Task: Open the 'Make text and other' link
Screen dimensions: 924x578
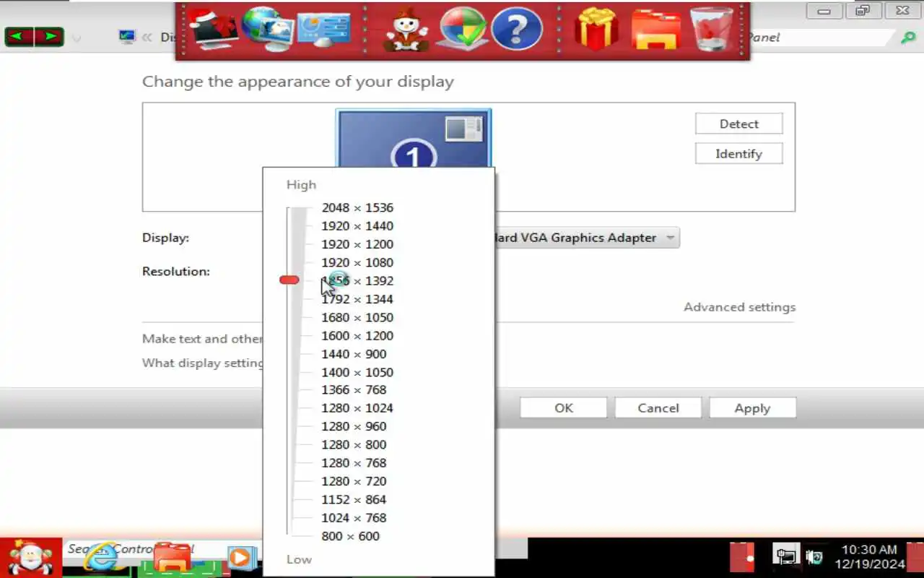Action: (202, 338)
